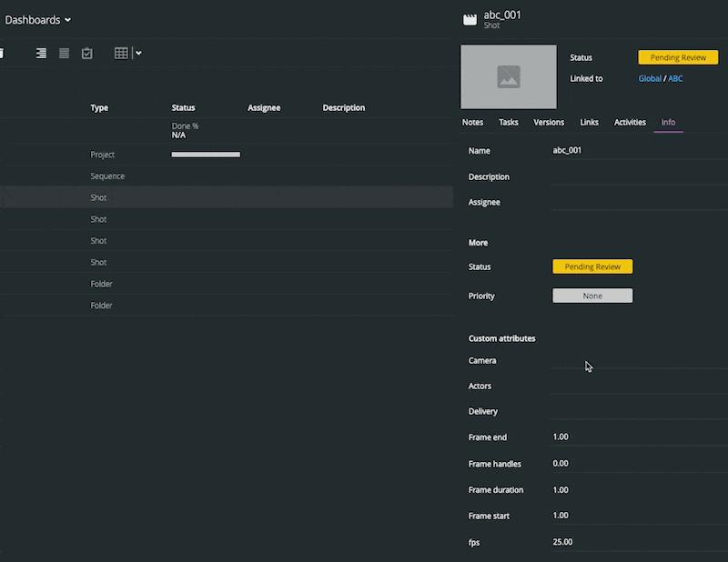The image size is (728, 562).
Task: Expand the columns dropdown arrow beside grid
Action: (x=138, y=54)
